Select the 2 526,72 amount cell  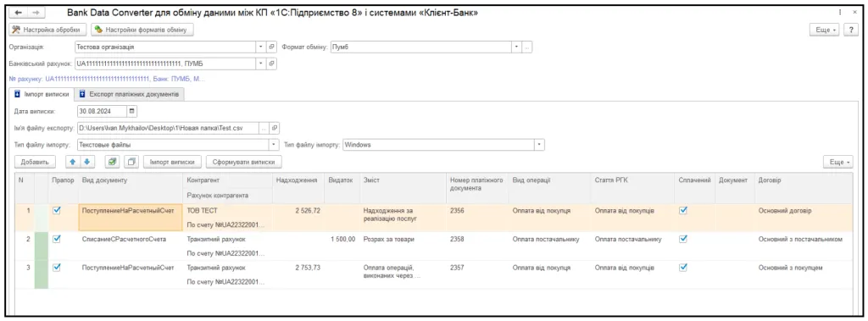coord(298,218)
